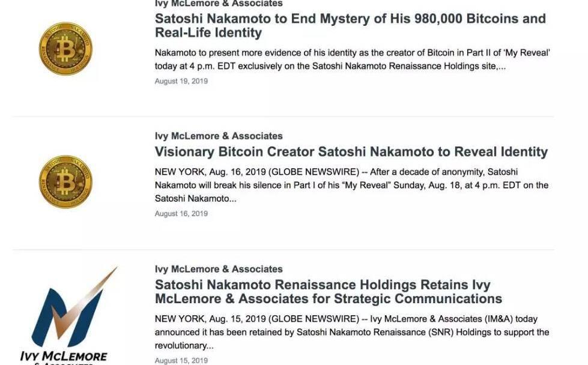Select 'Ivy McLemore & Associates' above the Visionary Bitcoin headline
Image resolution: width=588 pixels, height=365 pixels.
[x=219, y=136]
